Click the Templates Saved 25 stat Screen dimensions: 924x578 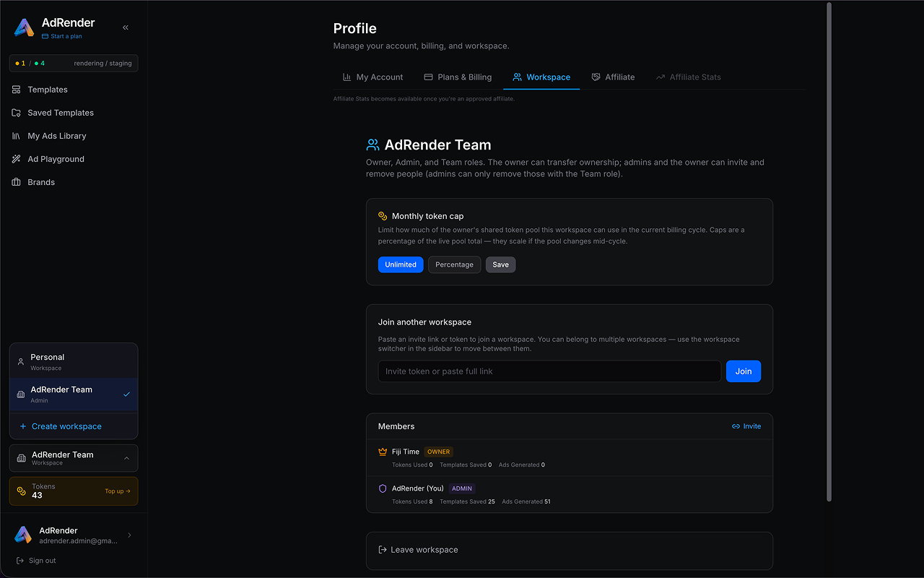[x=467, y=501]
